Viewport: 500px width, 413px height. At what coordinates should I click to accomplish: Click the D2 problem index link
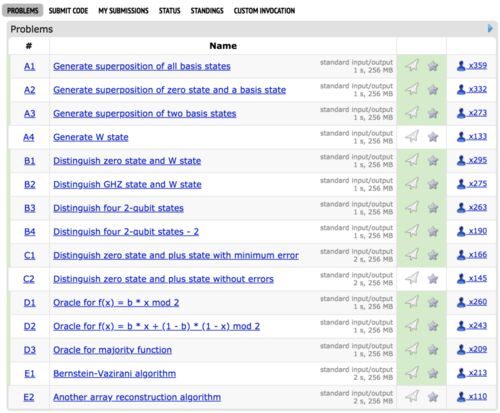(30, 326)
